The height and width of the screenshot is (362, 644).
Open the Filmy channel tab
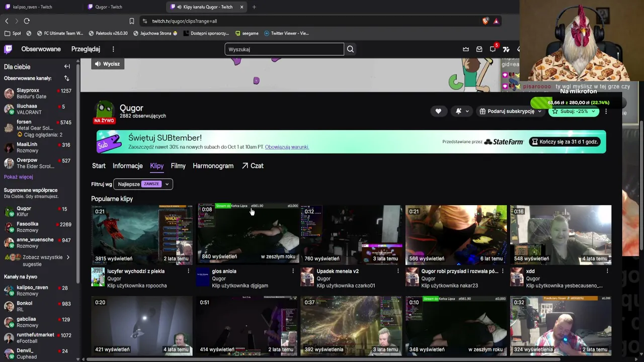pyautogui.click(x=178, y=166)
